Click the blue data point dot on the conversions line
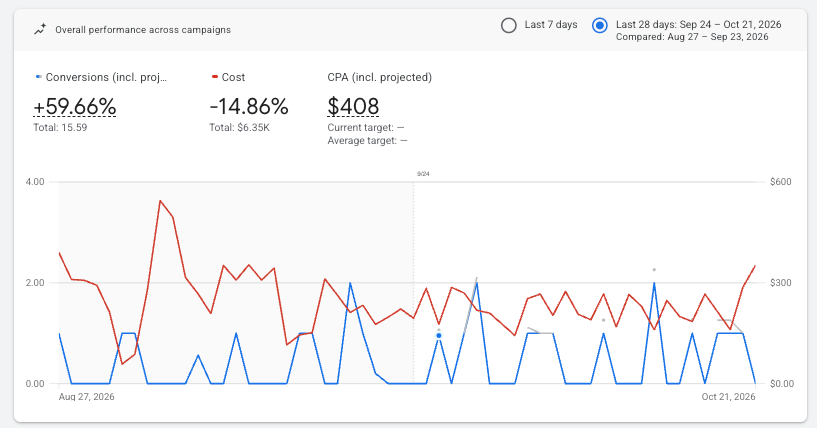Image resolution: width=817 pixels, height=428 pixels. point(439,336)
